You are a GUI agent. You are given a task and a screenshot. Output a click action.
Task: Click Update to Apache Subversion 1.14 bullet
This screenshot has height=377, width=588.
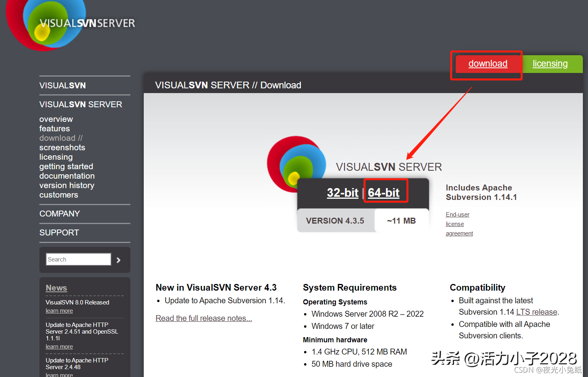click(225, 300)
